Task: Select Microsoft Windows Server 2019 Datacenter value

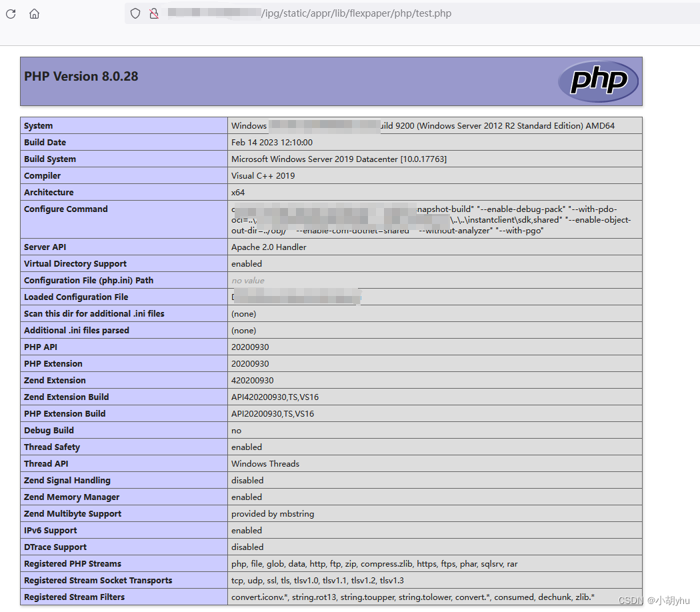Action: click(339, 159)
